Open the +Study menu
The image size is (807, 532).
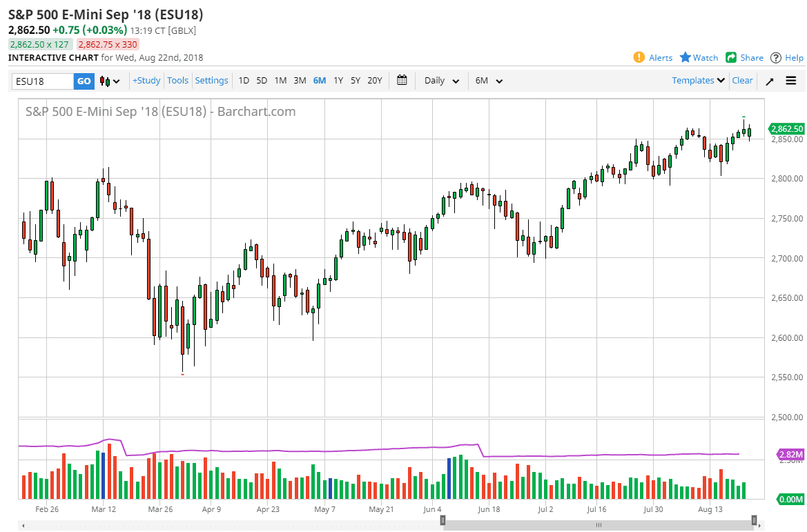pos(146,80)
